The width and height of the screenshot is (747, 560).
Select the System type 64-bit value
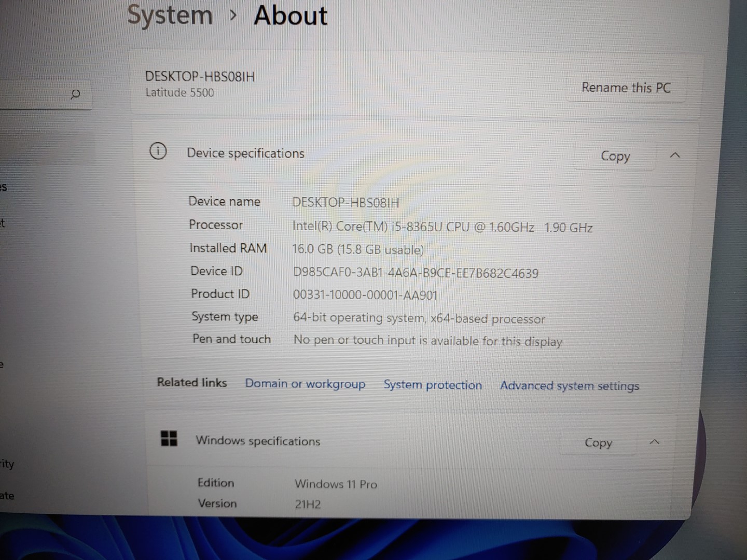click(419, 318)
